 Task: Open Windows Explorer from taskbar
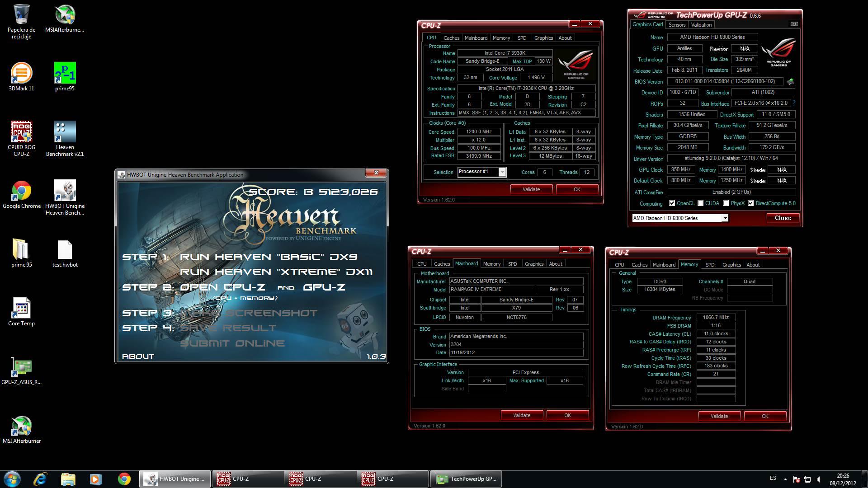(x=68, y=479)
